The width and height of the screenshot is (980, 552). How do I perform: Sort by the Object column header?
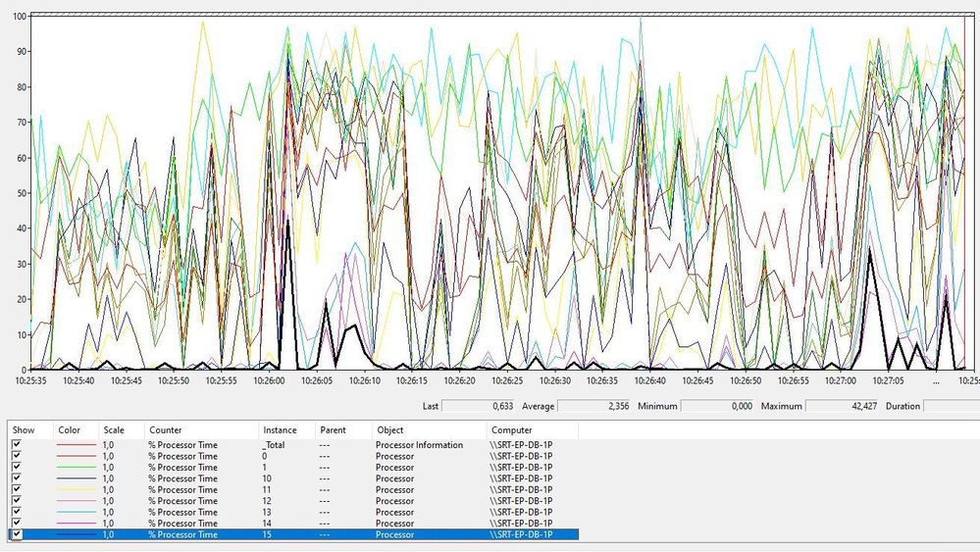click(429, 430)
